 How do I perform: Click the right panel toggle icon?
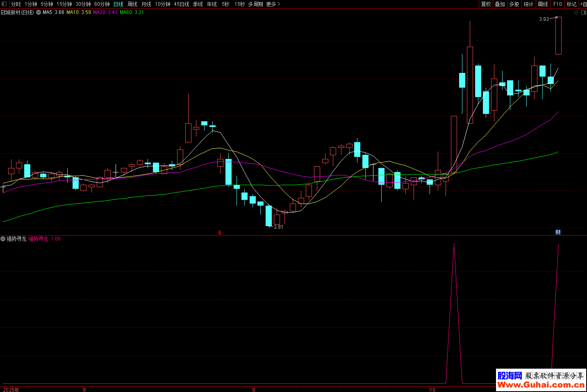pyautogui.click(x=584, y=13)
